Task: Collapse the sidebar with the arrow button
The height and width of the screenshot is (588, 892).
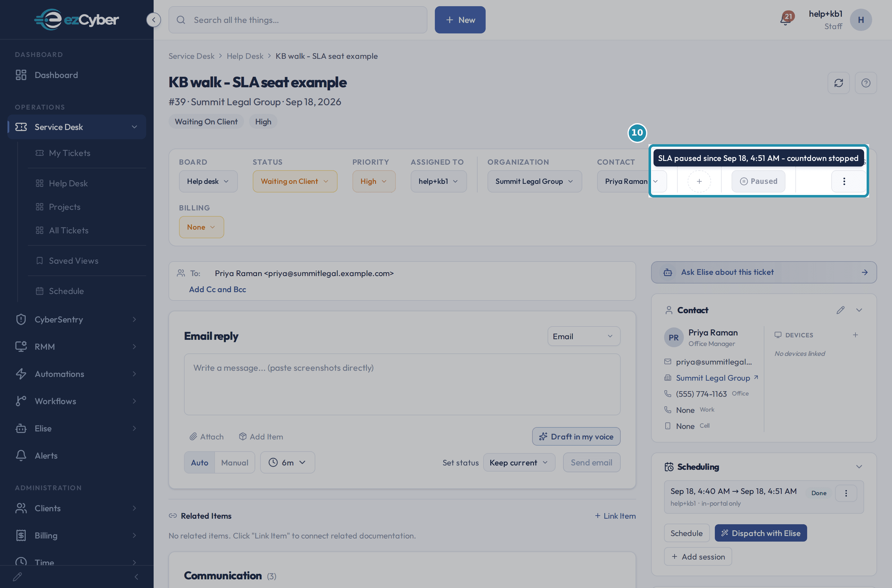Action: [x=154, y=20]
